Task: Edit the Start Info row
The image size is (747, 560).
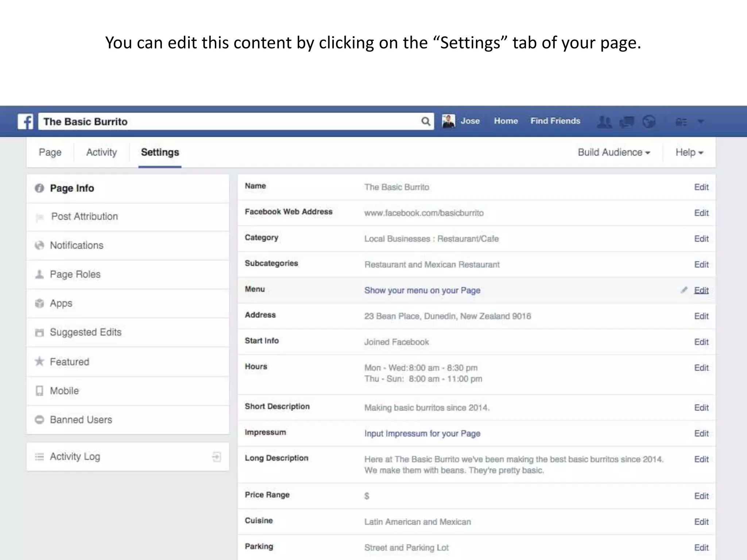Action: pyautogui.click(x=701, y=342)
